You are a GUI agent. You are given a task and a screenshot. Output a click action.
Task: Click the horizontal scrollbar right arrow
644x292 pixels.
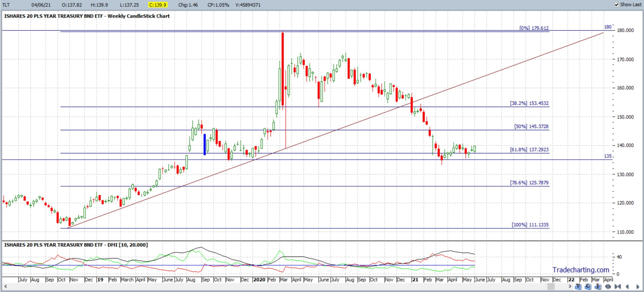click(570, 286)
